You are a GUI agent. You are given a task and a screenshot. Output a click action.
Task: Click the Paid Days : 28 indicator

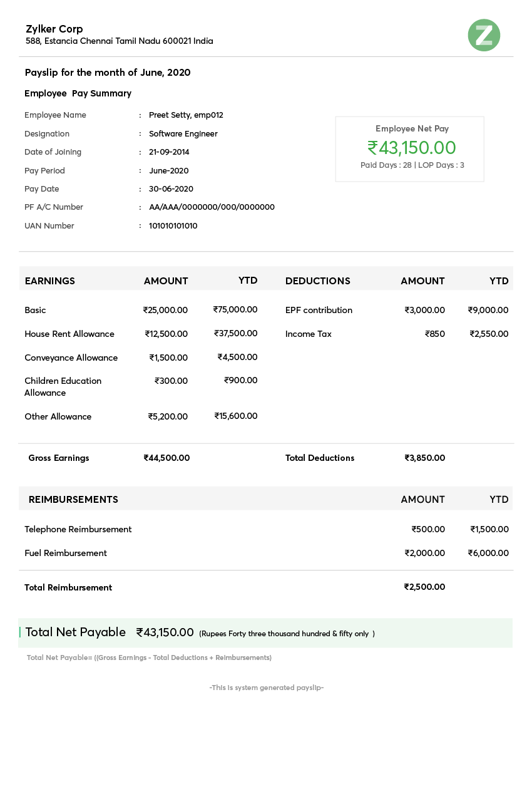point(387,165)
